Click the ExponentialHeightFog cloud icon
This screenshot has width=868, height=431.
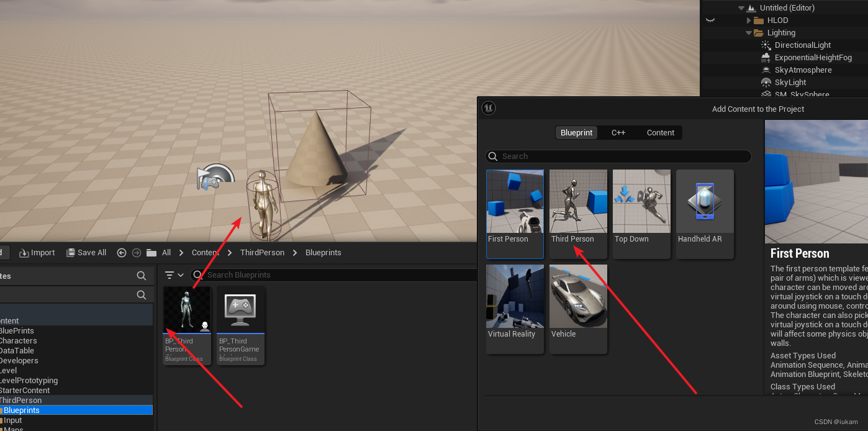766,58
